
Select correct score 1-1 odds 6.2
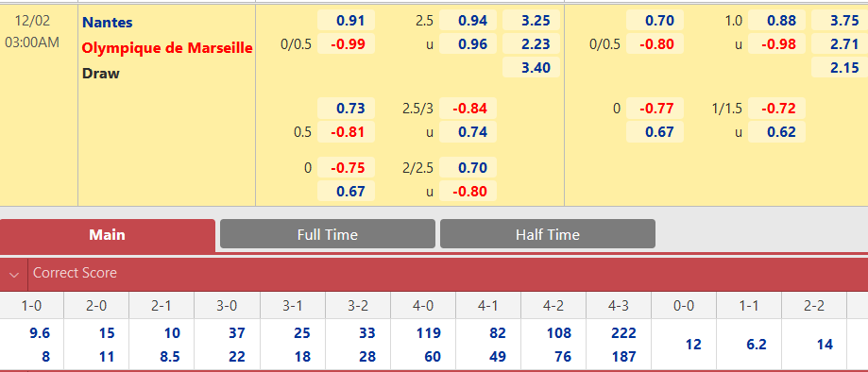pyautogui.click(x=757, y=345)
